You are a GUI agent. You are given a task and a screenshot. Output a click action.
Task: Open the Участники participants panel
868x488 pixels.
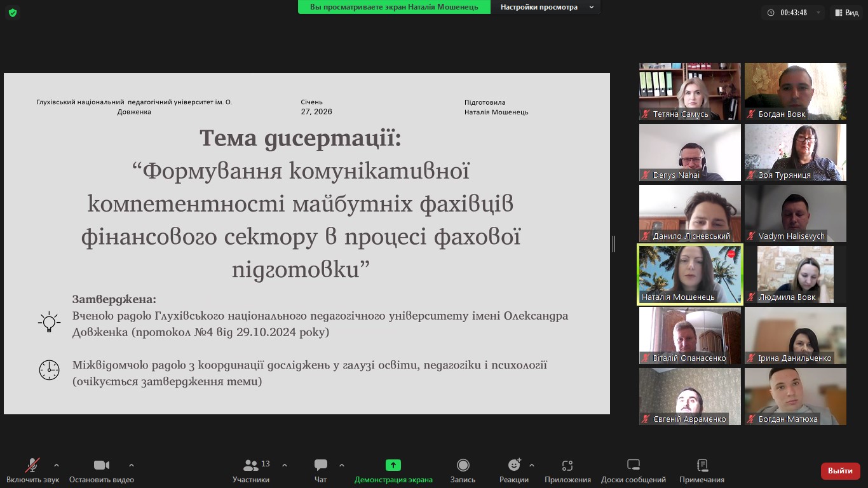pos(251,471)
